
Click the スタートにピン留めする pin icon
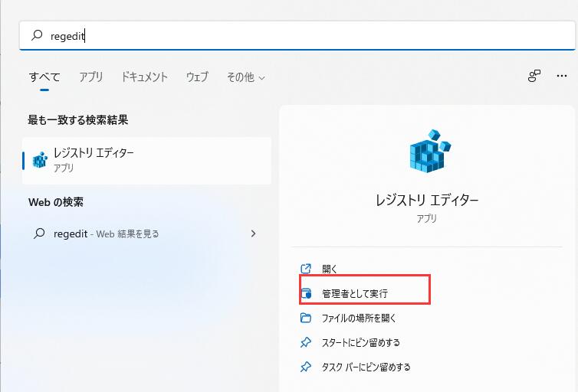[x=306, y=342]
